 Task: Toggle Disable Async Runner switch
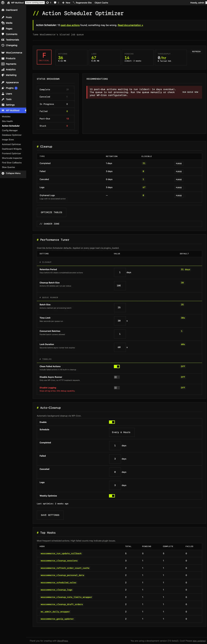(x=117, y=377)
